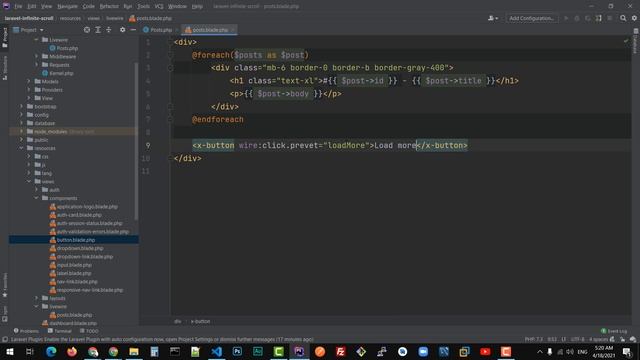This screenshot has height=360, width=640.
Task: Click Expand All icon in Project panel
Action: [x=98, y=30]
